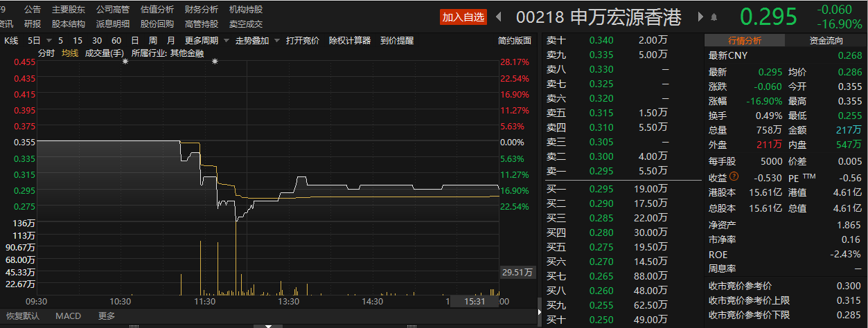Open the 财务分析 page
The height and width of the screenshot is (328, 868).
(x=202, y=10)
